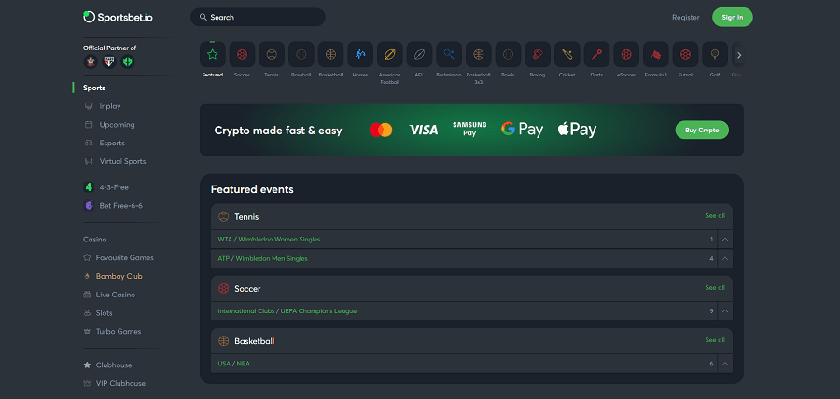Choose the Bowls category icon
The width and height of the screenshot is (840, 399).
[x=508, y=54]
